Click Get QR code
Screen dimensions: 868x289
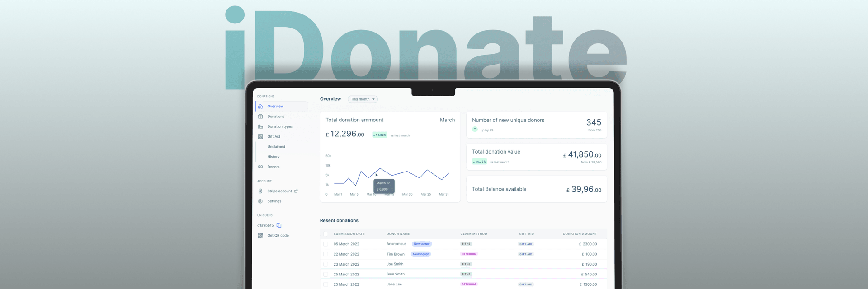278,235
